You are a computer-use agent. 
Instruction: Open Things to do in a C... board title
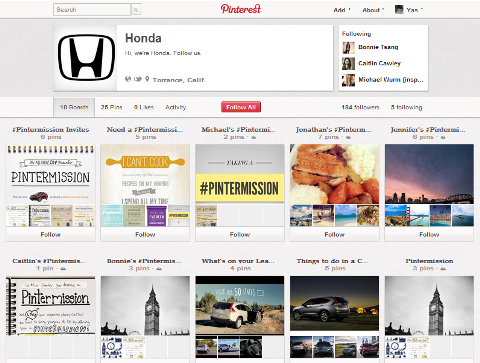pyautogui.click(x=333, y=261)
